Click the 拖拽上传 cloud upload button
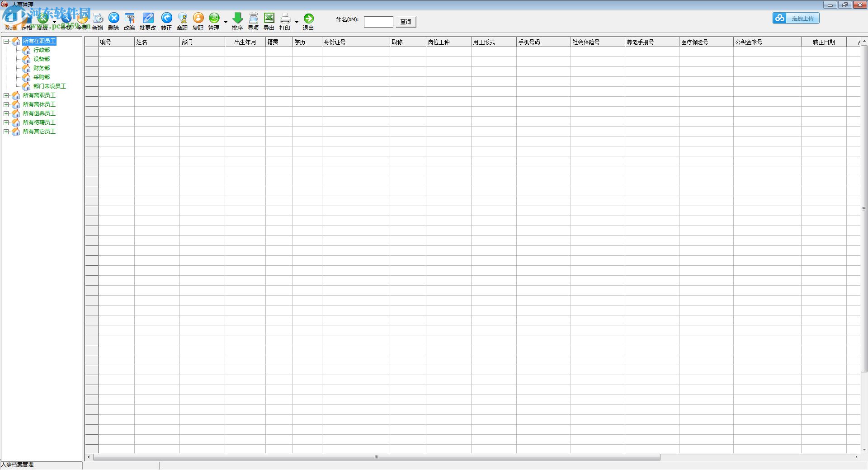 click(796, 18)
